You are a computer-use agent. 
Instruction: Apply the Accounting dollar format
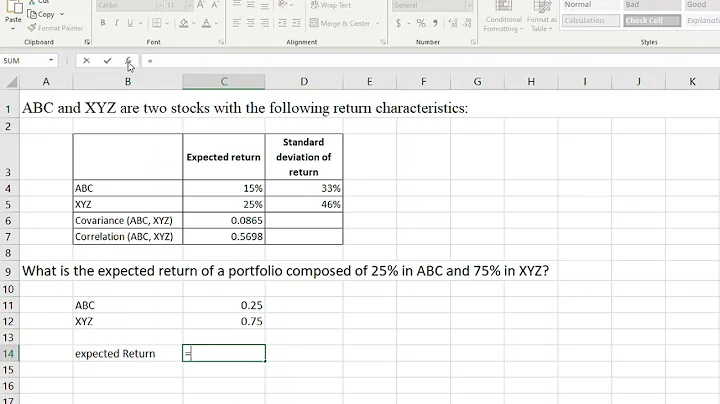point(398,23)
